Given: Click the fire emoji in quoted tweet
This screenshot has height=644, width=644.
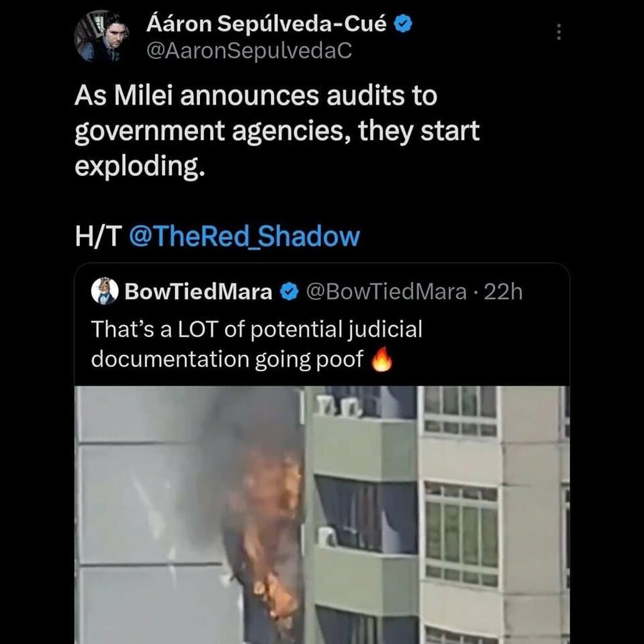Looking at the screenshot, I should tap(382, 359).
